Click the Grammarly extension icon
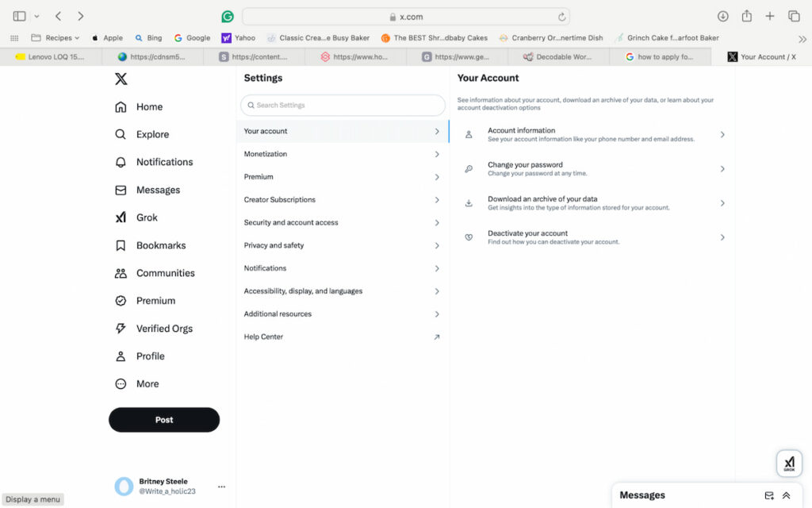The height and width of the screenshot is (508, 812). [x=228, y=16]
